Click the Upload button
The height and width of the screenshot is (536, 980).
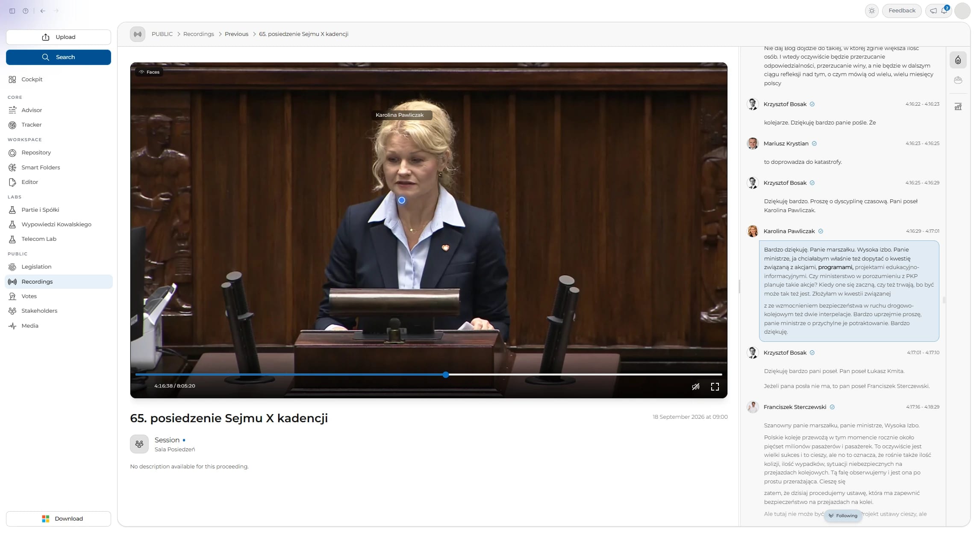pos(59,37)
